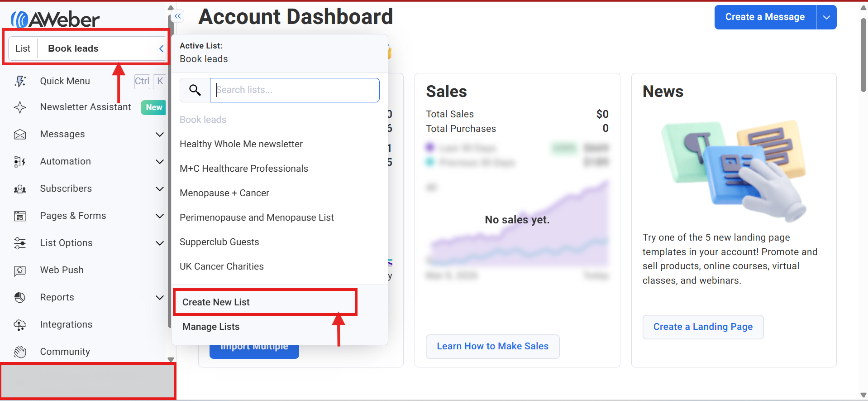Open Messages menu label
The width and height of the screenshot is (868, 401).
click(62, 134)
